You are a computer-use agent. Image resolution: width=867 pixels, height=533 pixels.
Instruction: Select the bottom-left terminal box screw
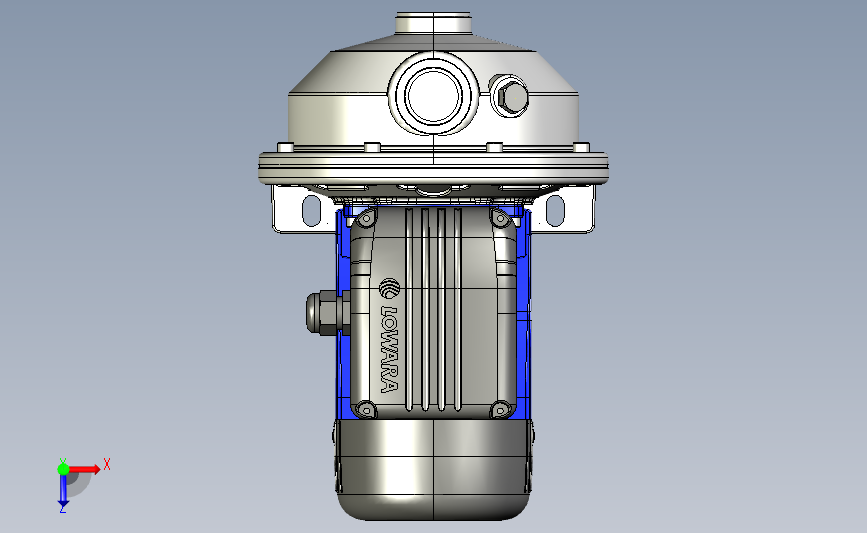365,410
